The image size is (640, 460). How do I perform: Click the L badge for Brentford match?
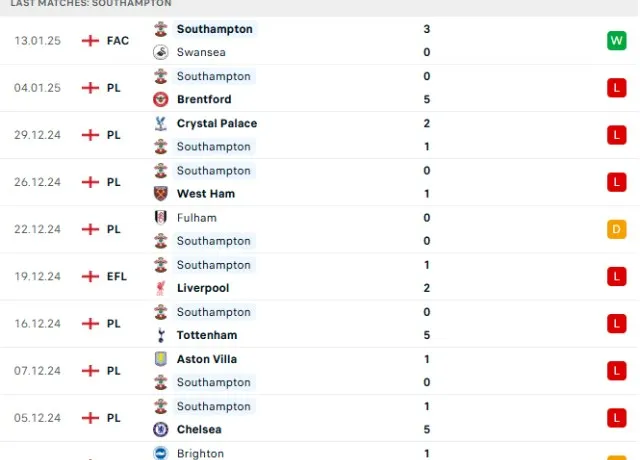pos(615,88)
